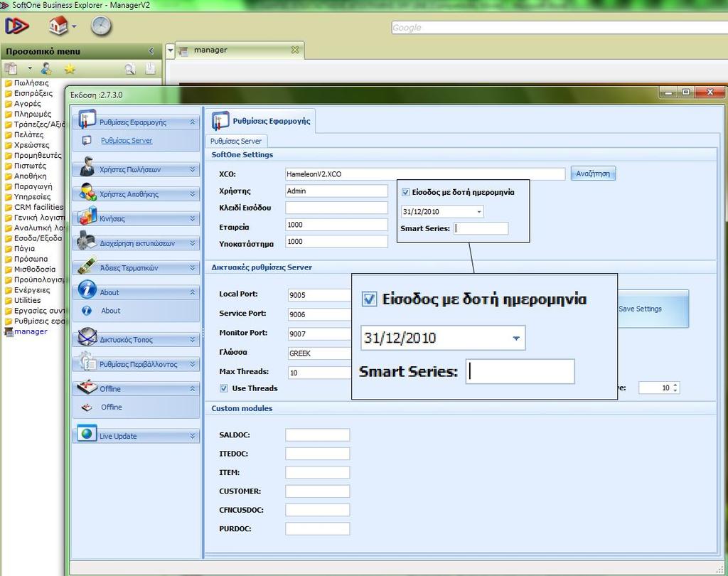The height and width of the screenshot is (576, 728).
Task: Click the user-with-star icon in menu toolbar
Action: pos(46,69)
